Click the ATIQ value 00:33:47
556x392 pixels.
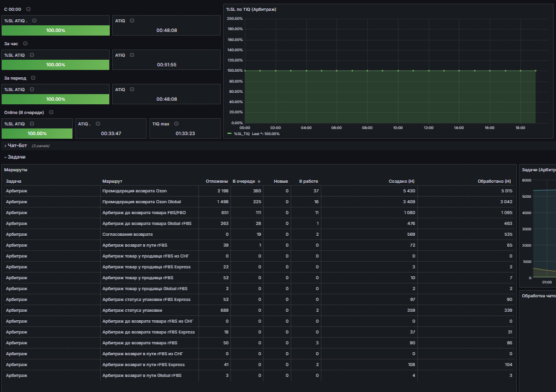(x=111, y=133)
